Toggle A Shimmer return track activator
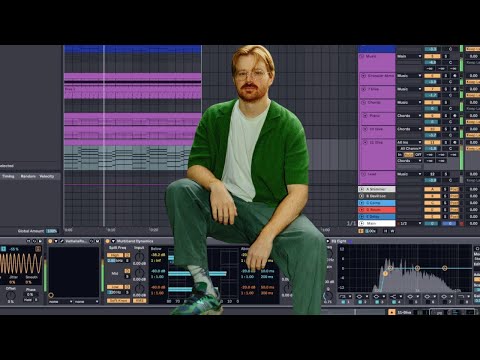The height and width of the screenshot is (360, 480). pos(432,189)
